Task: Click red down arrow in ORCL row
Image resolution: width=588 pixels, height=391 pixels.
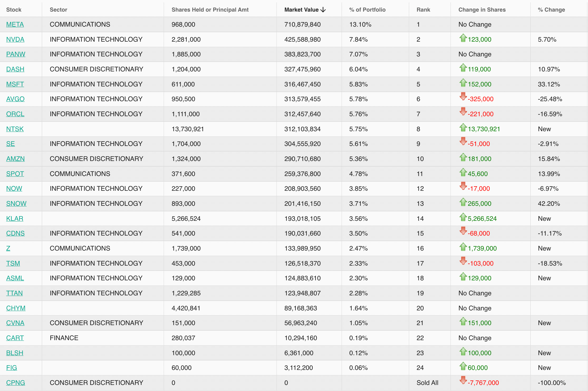Action: coord(463,111)
